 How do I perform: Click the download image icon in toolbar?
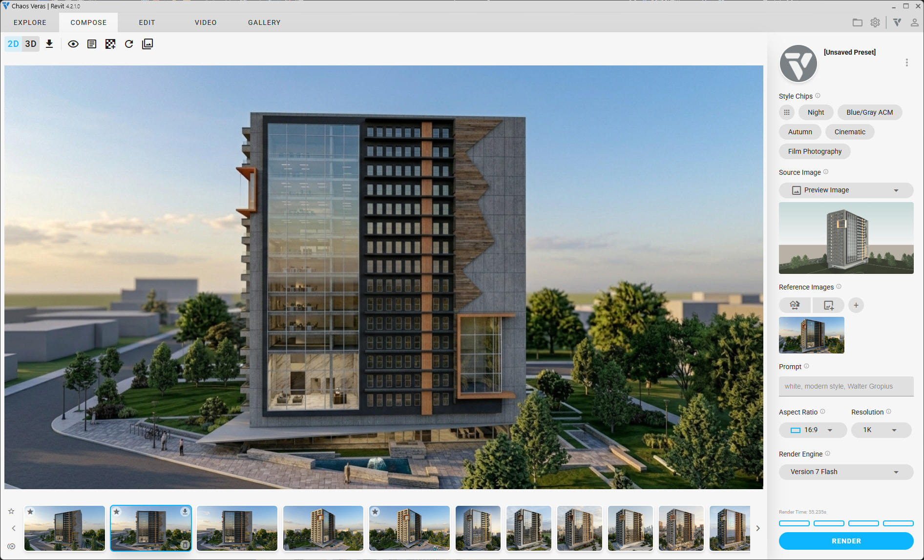[49, 44]
